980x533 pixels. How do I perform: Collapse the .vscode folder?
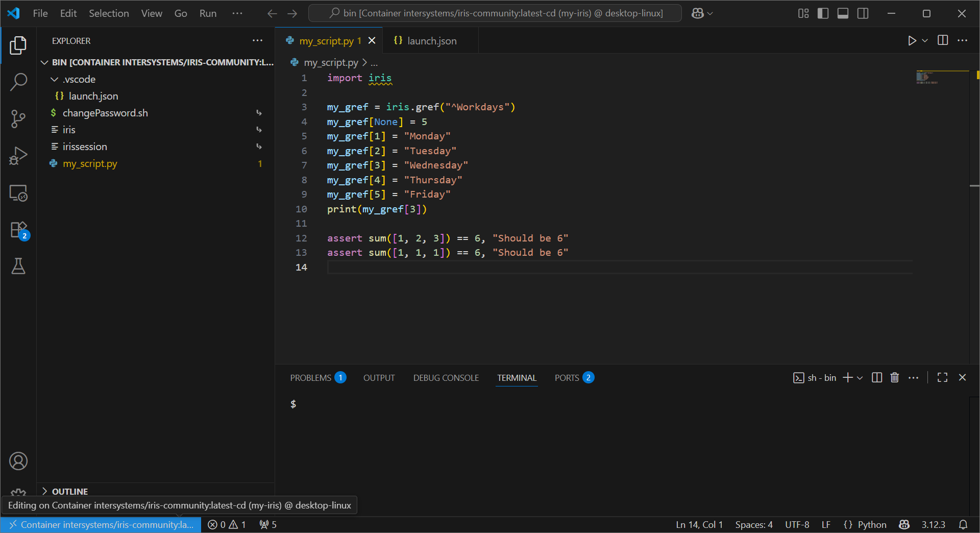(55, 79)
